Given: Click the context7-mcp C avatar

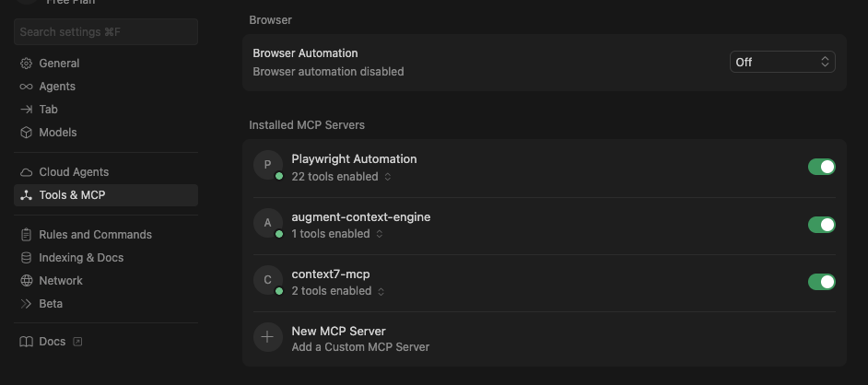Looking at the screenshot, I should point(268,280).
